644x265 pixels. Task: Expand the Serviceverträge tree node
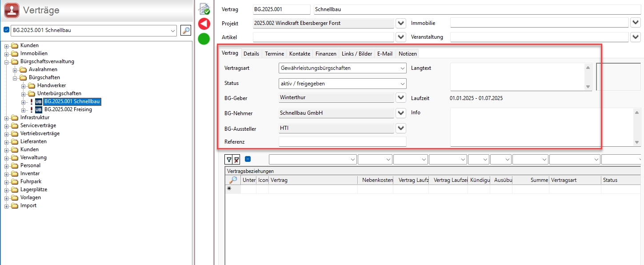tap(7, 125)
